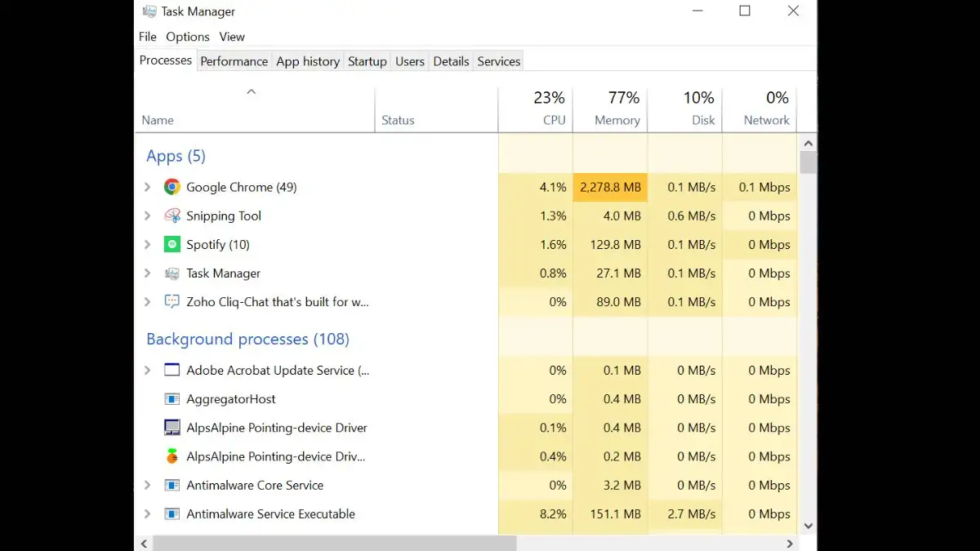Open the Options menu

[x=188, y=37]
